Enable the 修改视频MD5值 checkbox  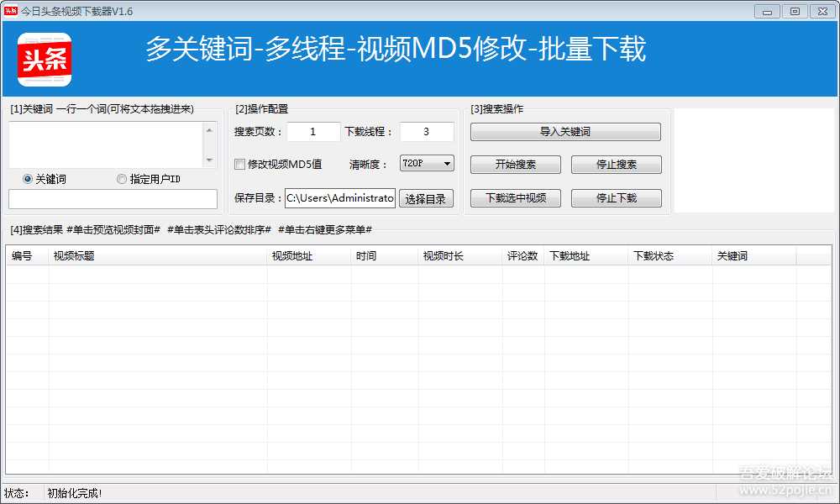pos(239,164)
